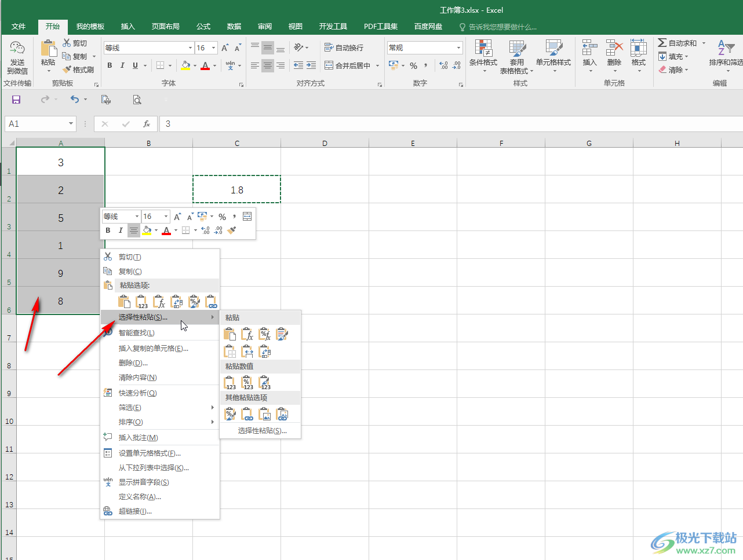Toggle Underline in the ribbon font group

pyautogui.click(x=135, y=65)
